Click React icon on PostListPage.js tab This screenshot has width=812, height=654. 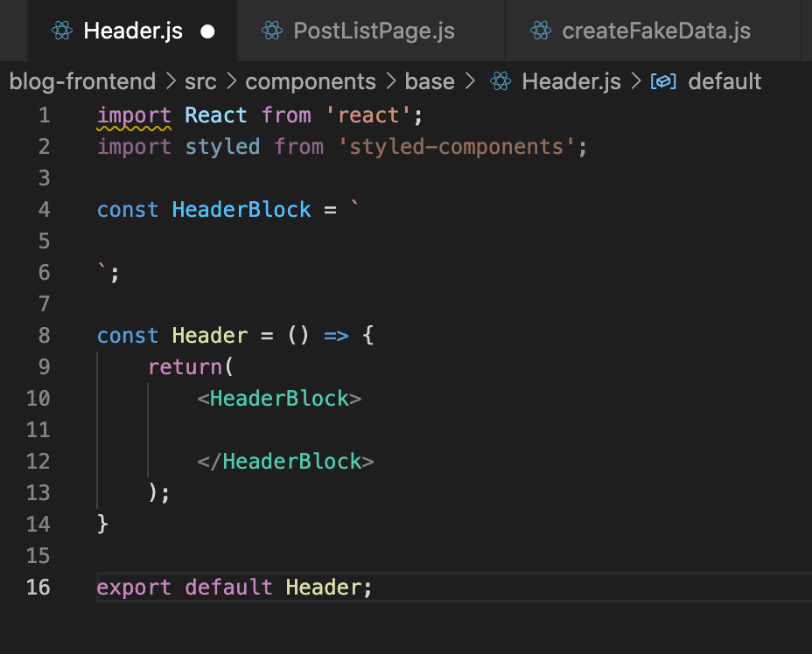point(272,31)
